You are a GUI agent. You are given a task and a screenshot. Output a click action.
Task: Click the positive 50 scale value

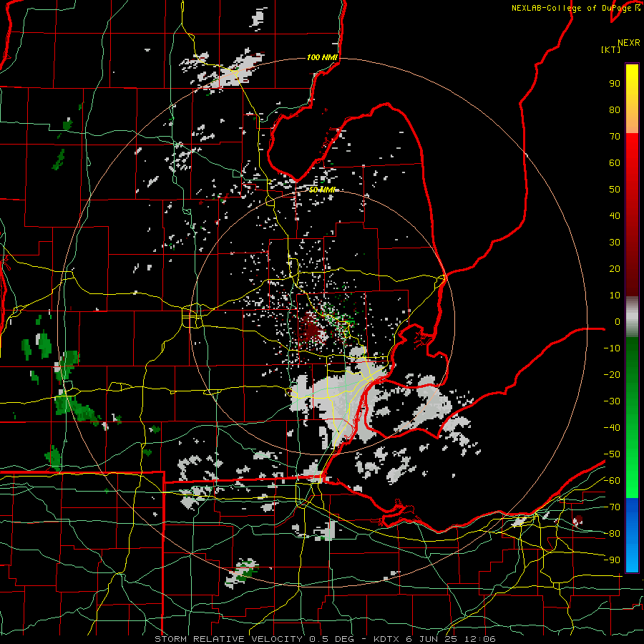point(615,190)
